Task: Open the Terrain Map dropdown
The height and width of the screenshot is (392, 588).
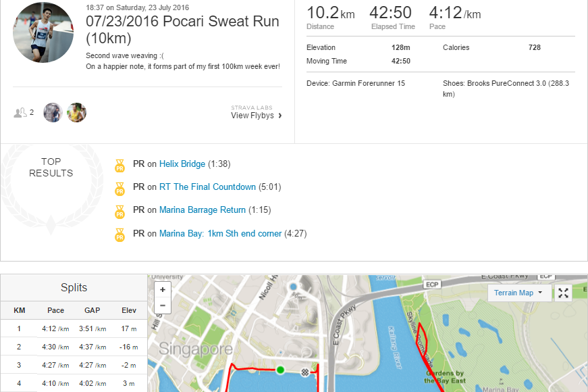Action: (518, 293)
